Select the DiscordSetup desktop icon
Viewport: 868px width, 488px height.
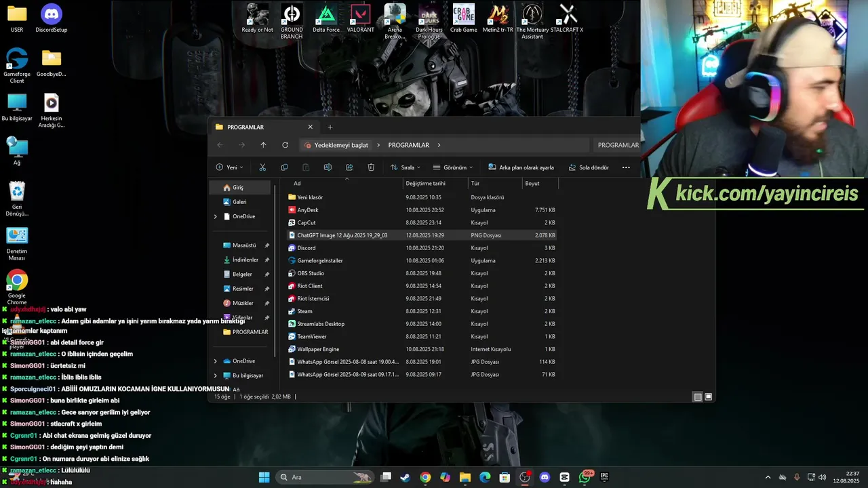(52, 18)
